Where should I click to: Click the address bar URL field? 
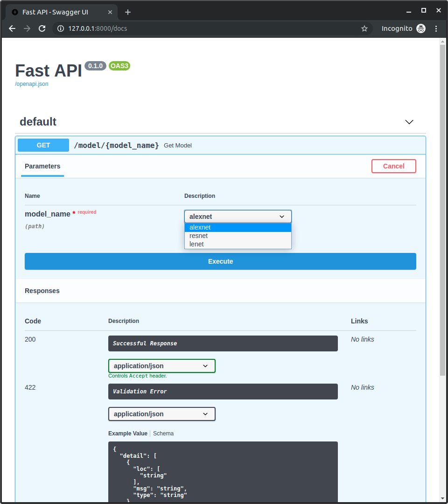pos(210,28)
